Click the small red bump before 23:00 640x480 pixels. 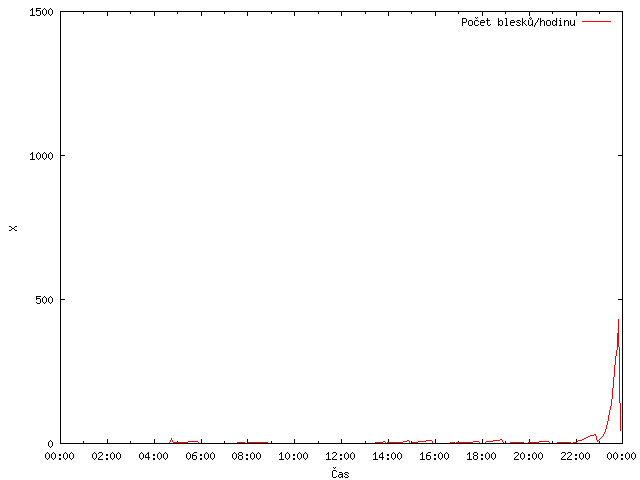click(x=592, y=436)
